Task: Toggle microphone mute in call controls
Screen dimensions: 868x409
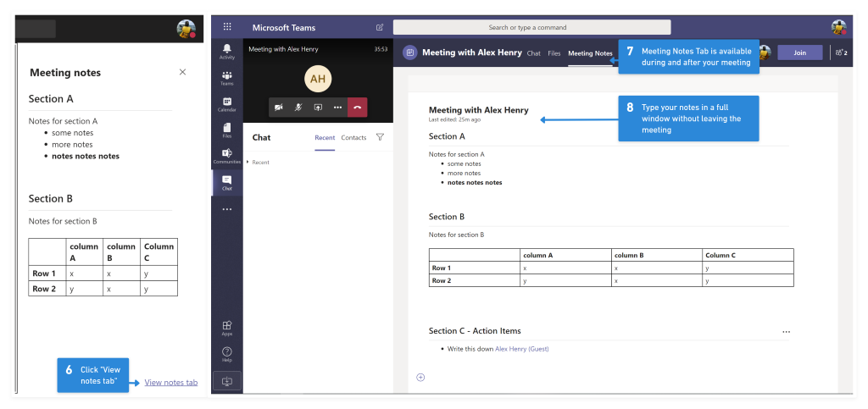Action: click(x=298, y=108)
